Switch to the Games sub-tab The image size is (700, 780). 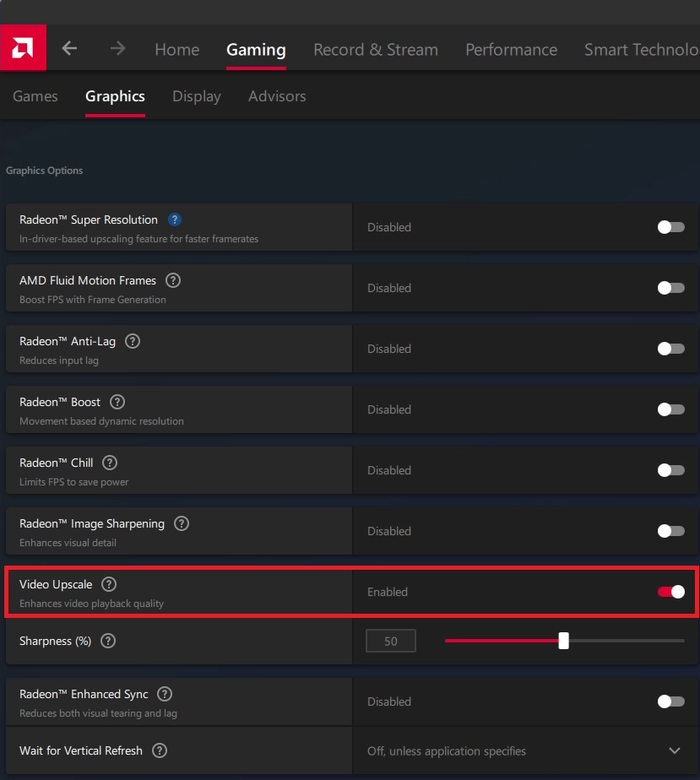pos(35,96)
